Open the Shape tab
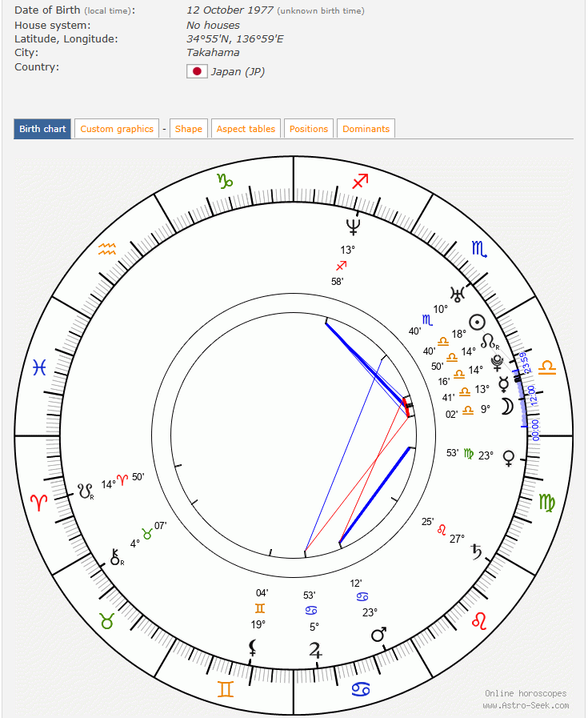The image size is (588, 718). (x=189, y=129)
